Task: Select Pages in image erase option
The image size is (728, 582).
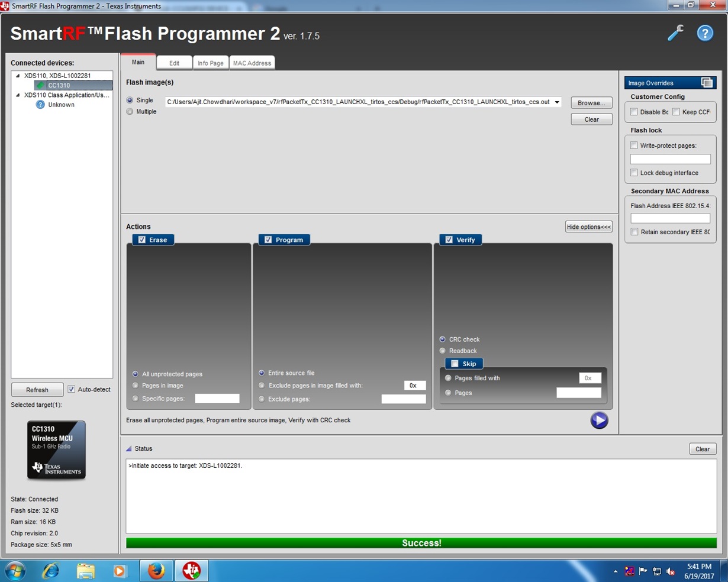Action: 136,386
